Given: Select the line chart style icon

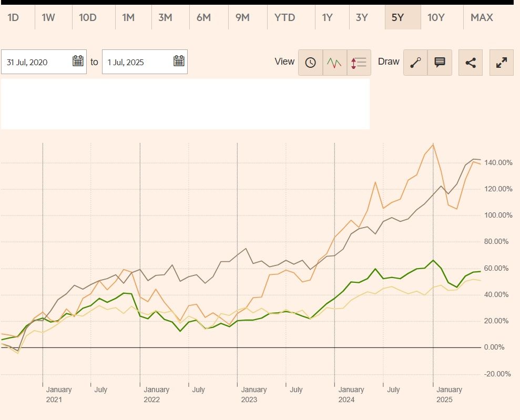Looking at the screenshot, I should [x=334, y=63].
